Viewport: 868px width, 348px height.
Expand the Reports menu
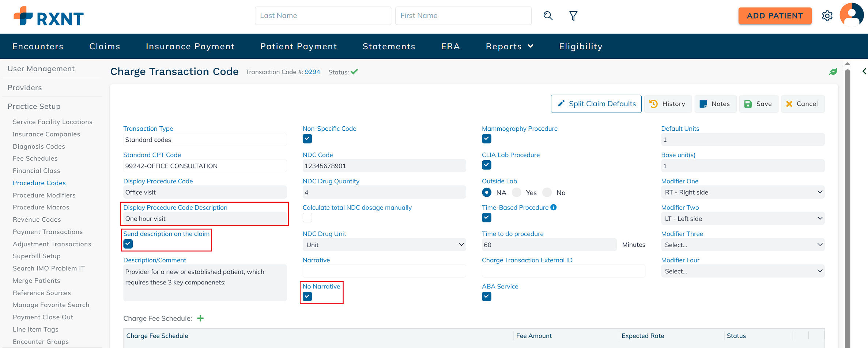[509, 46]
